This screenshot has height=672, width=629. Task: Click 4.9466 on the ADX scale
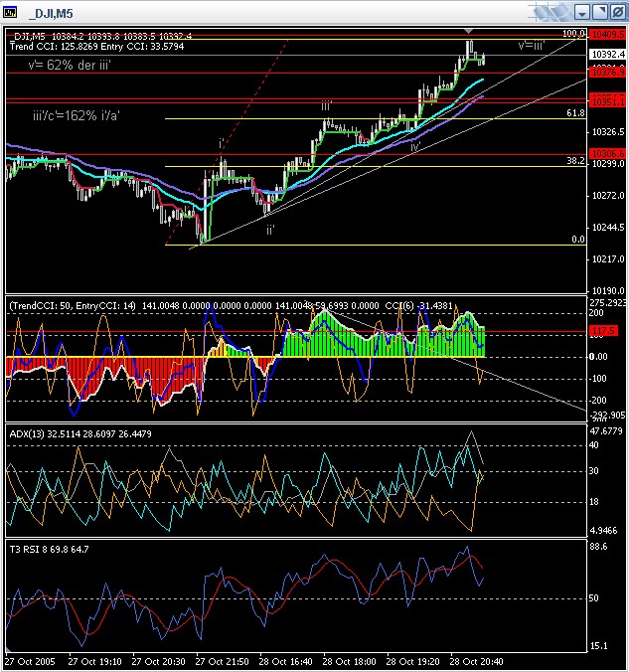(x=603, y=531)
